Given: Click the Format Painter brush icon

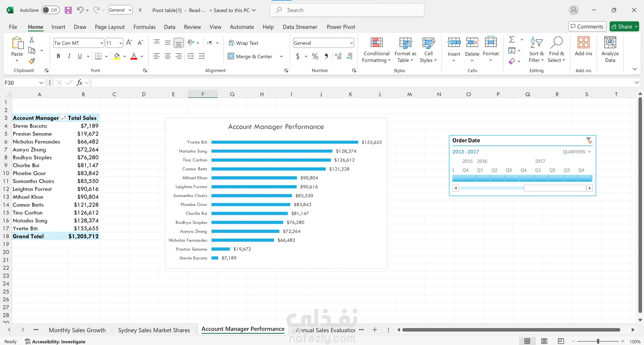Looking at the screenshot, I should pos(32,61).
